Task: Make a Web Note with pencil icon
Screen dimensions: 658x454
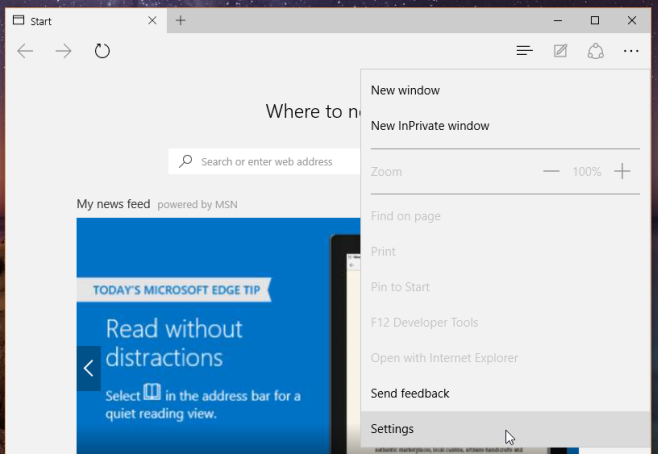Action: (560, 51)
